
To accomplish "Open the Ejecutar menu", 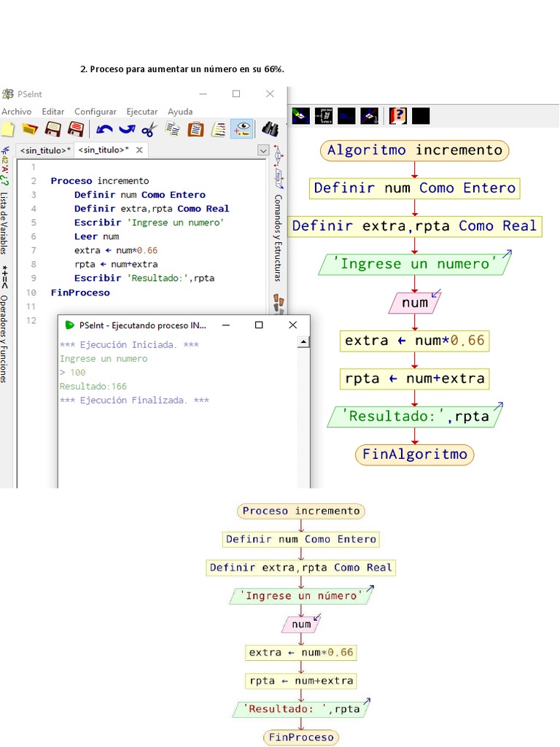I will (141, 112).
